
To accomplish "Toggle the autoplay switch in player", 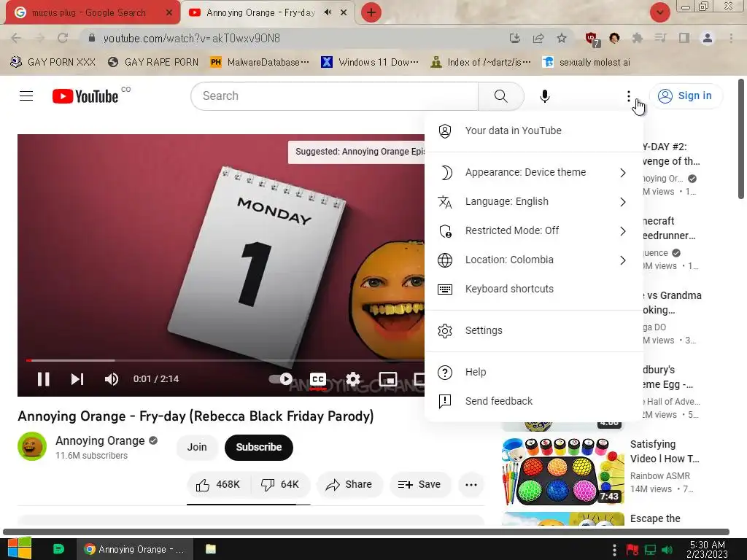I will [x=281, y=379].
